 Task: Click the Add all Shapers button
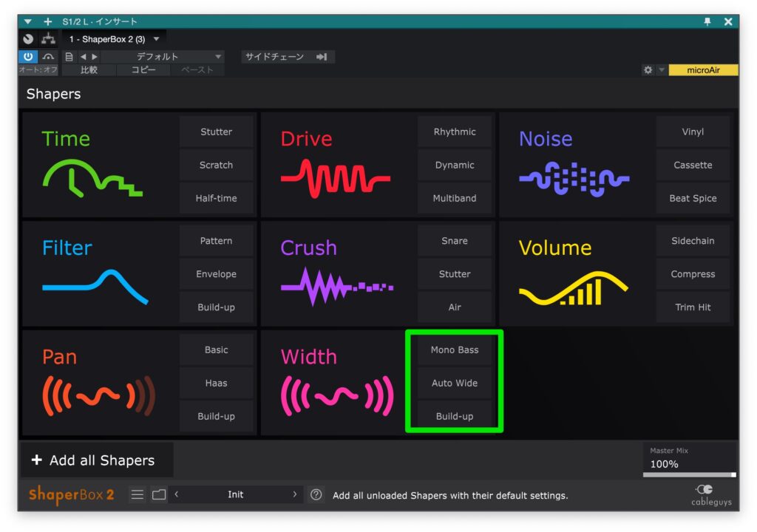(95, 460)
